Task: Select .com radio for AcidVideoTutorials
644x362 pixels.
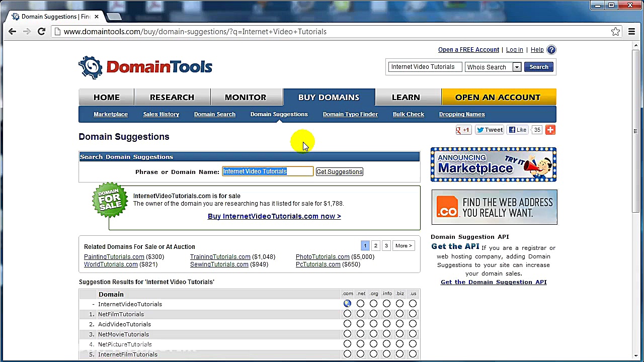Action: [x=347, y=324]
